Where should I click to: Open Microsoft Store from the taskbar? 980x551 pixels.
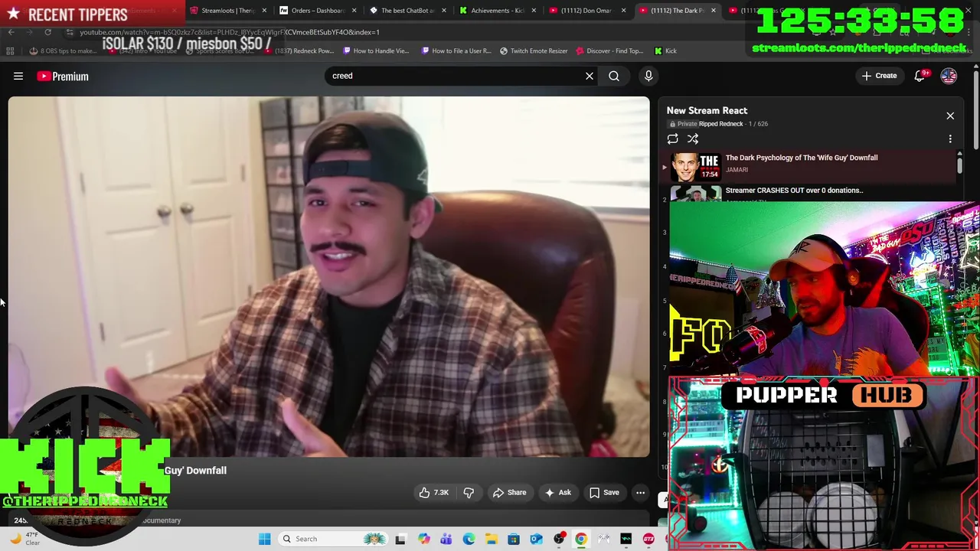pyautogui.click(x=514, y=539)
